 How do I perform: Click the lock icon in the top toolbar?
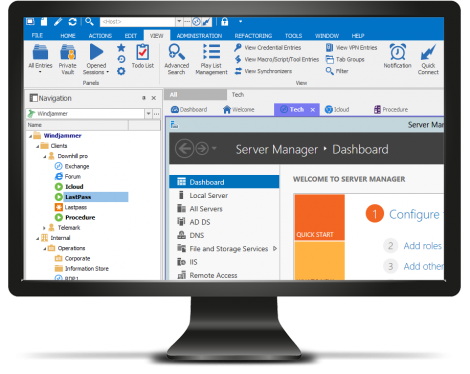point(225,22)
